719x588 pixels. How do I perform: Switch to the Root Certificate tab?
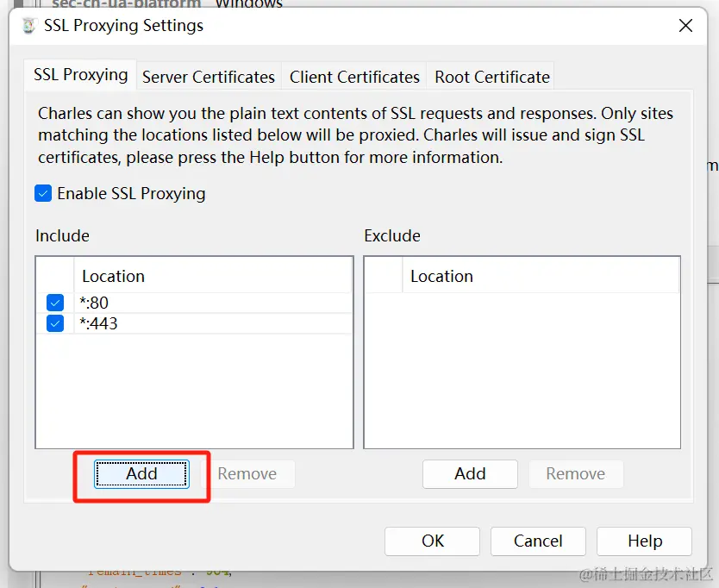(x=492, y=77)
